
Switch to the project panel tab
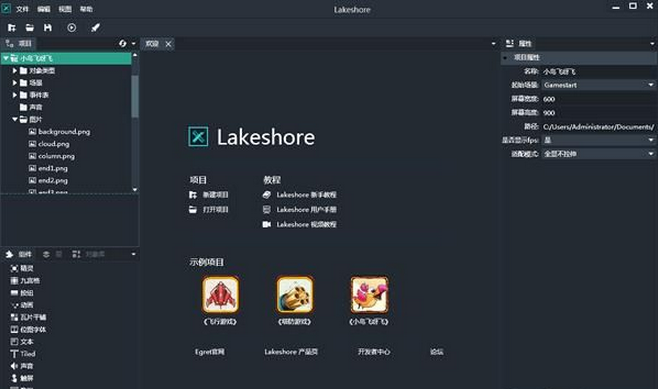19,43
